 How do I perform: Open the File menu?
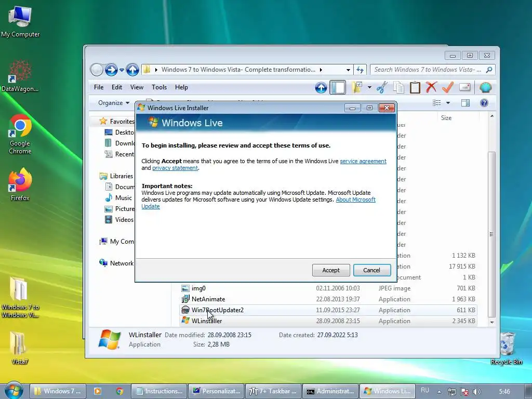99,87
